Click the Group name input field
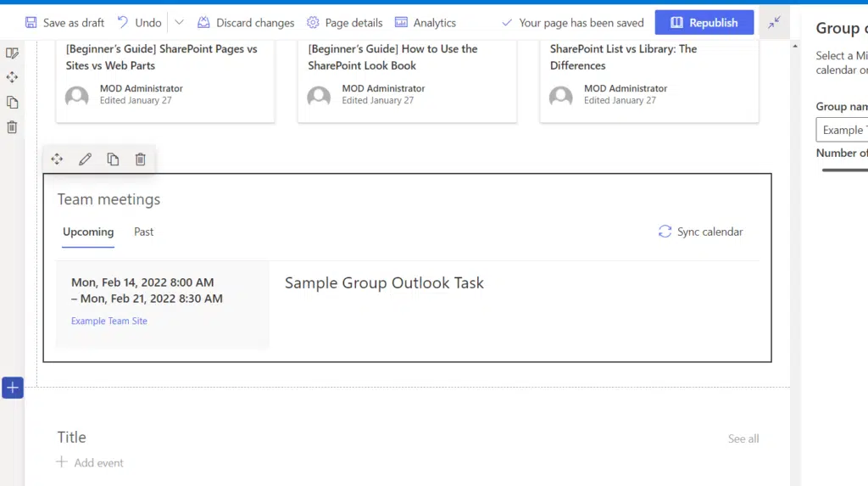 pyautogui.click(x=842, y=130)
